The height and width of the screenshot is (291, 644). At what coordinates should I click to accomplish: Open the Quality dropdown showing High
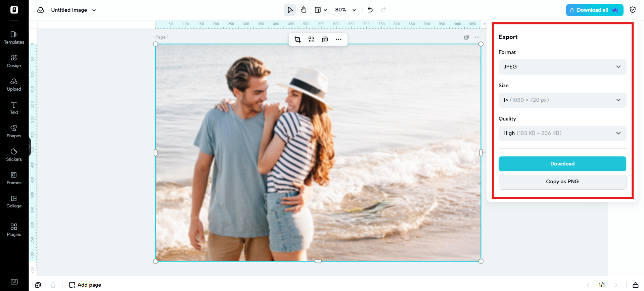[x=562, y=133]
